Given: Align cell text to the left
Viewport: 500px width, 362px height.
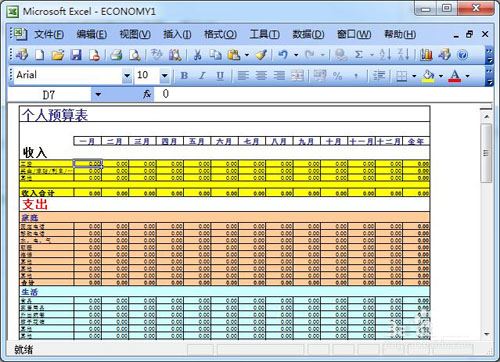Looking at the screenshot, I should [x=243, y=76].
